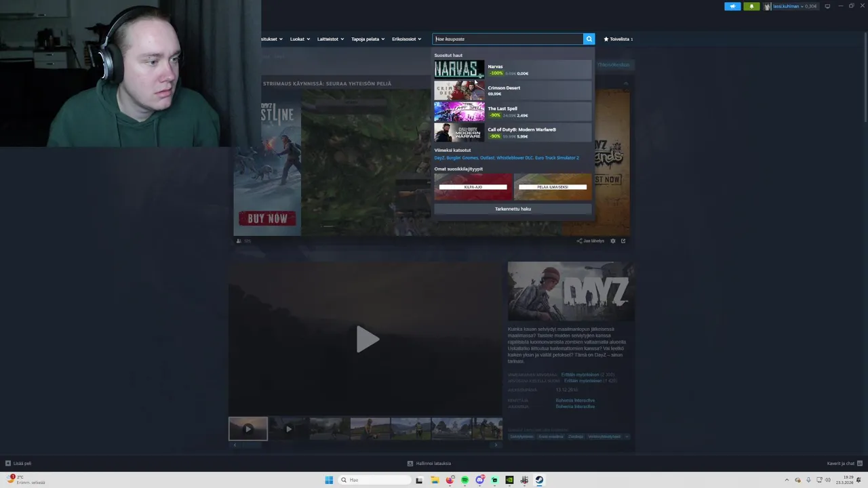The image size is (868, 488).
Task: Open Nvidia app from the taskbar
Action: 509,480
